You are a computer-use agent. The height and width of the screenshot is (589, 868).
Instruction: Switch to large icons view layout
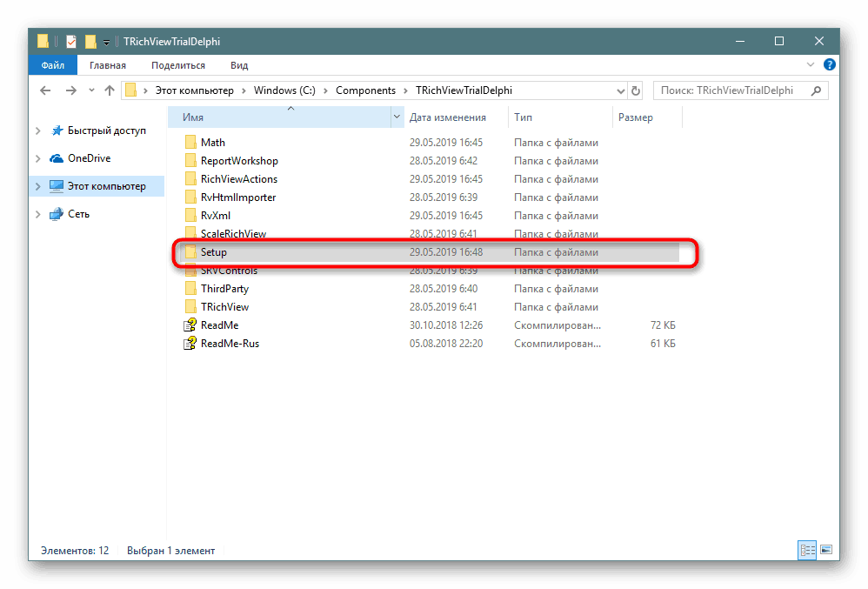(826, 550)
